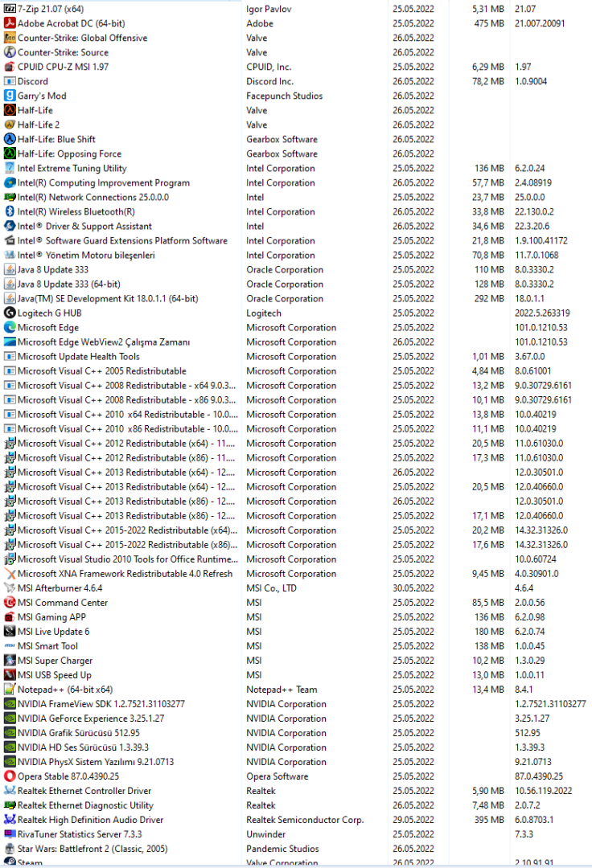Click the MSI Command Center icon

(x=10, y=602)
